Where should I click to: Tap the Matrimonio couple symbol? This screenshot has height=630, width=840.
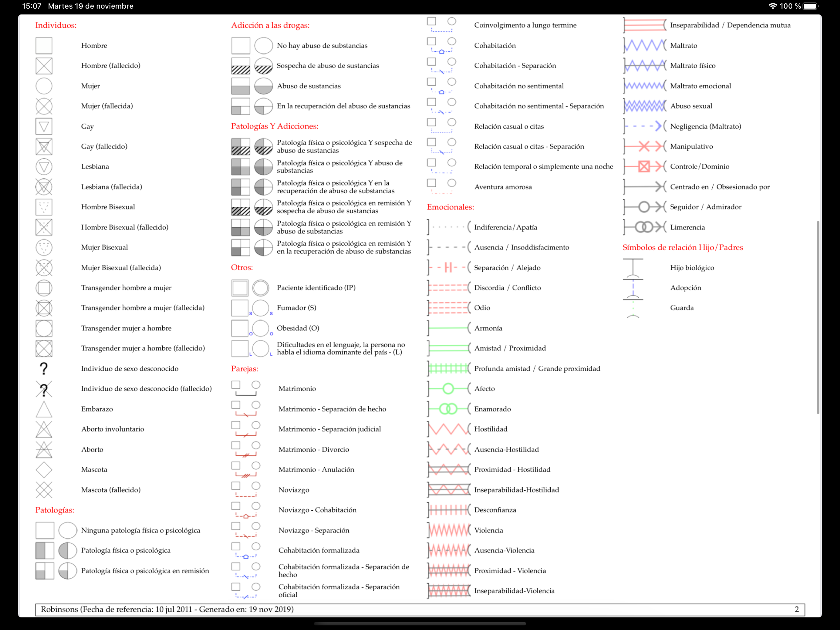click(x=246, y=389)
